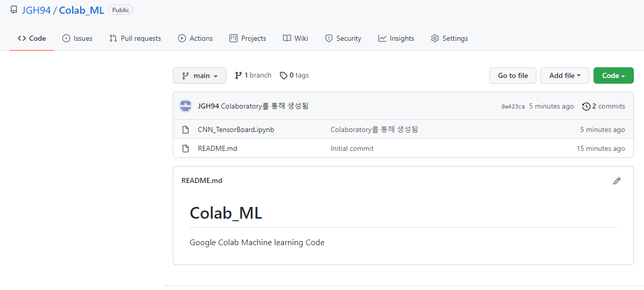Open the JGH94 owner profile link
644x290 pixels.
click(36, 10)
